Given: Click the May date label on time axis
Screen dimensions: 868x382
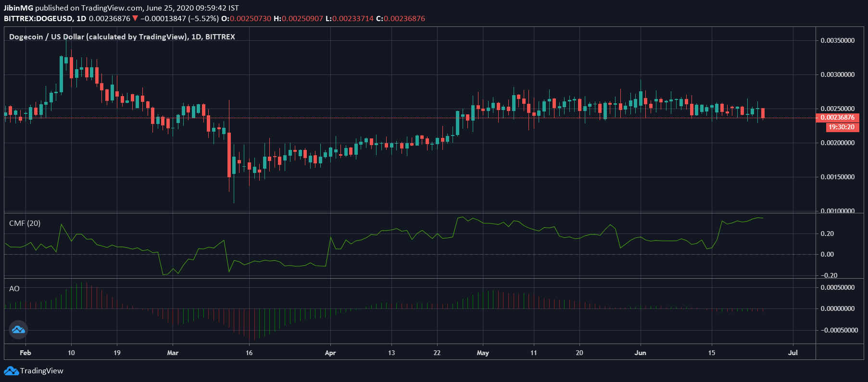Looking at the screenshot, I should (483, 353).
